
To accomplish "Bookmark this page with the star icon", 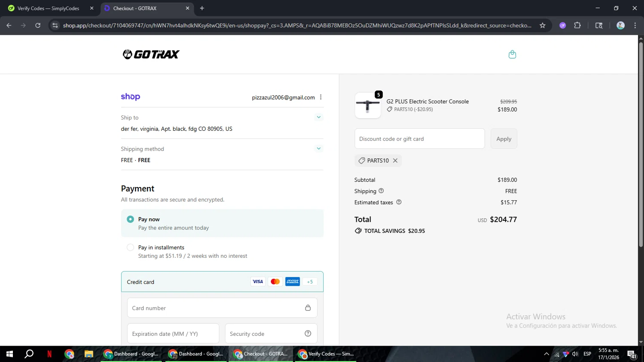I will (543, 25).
